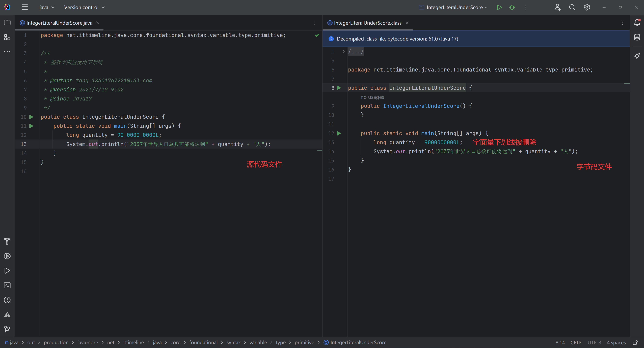Open the Structure tool window
644x348 pixels.
pyautogui.click(x=7, y=37)
